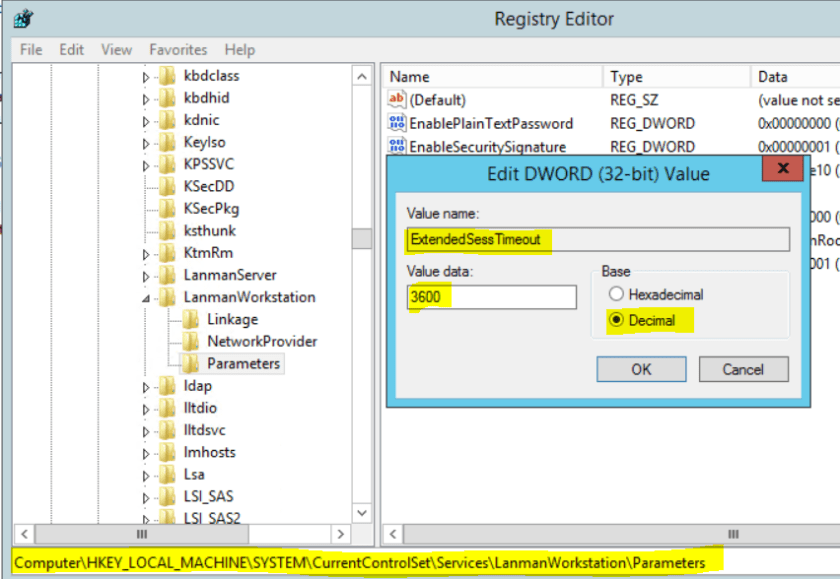Viewport: 840px width, 579px height.
Task: Select the Hexadecimal base option
Action: [x=616, y=294]
